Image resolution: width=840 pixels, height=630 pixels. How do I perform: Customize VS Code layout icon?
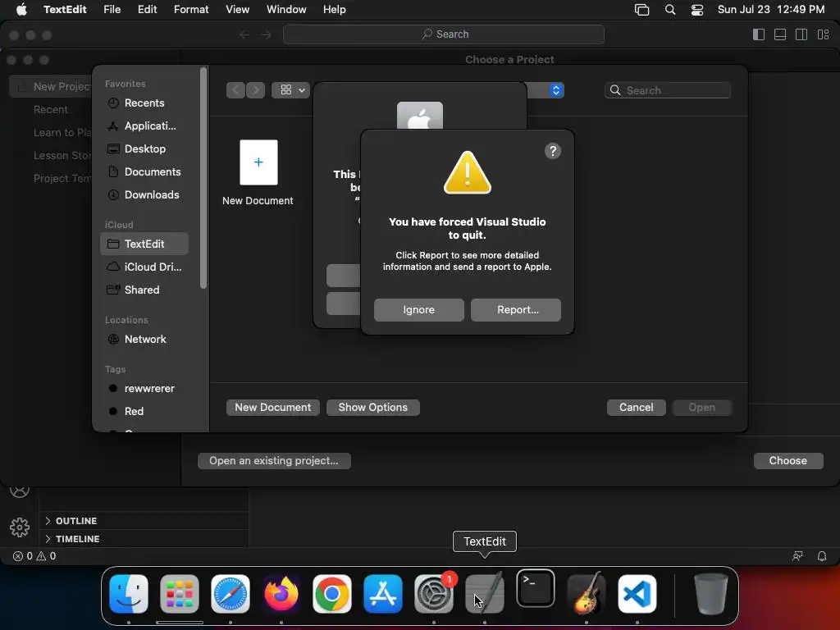824,34
